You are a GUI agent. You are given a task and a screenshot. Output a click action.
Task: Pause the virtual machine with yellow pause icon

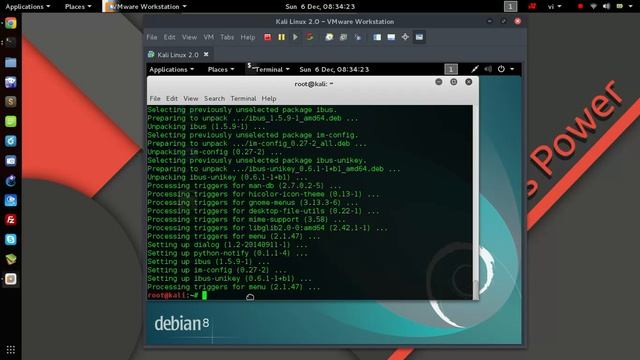pos(281,37)
